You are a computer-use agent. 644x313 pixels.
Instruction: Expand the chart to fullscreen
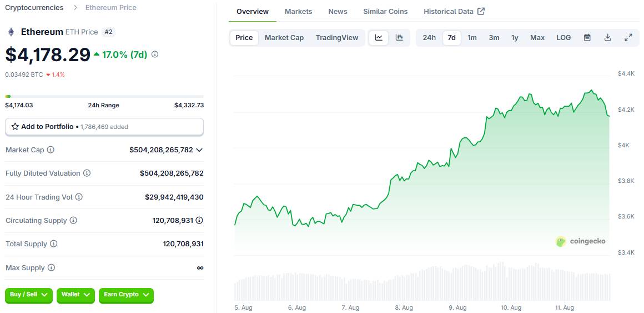point(628,38)
